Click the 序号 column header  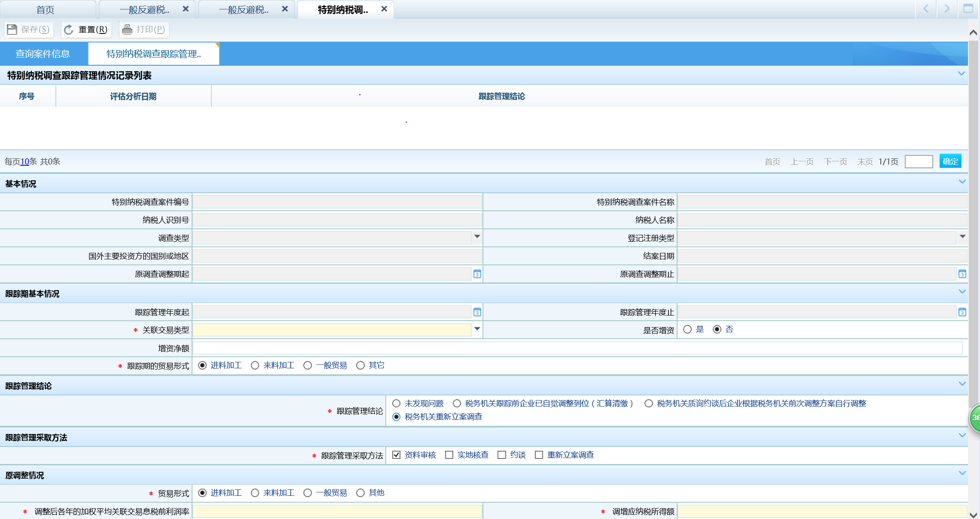coord(27,96)
